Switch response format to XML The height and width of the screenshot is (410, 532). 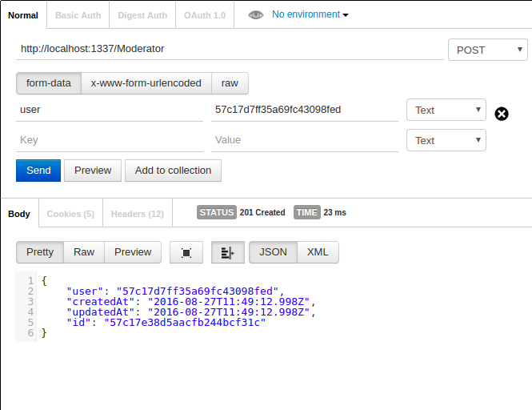click(318, 252)
